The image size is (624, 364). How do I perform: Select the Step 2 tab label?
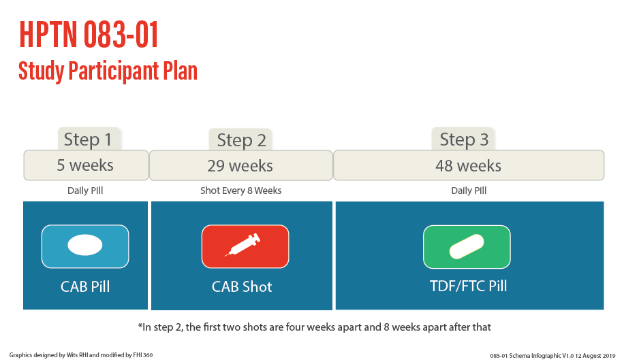(241, 141)
